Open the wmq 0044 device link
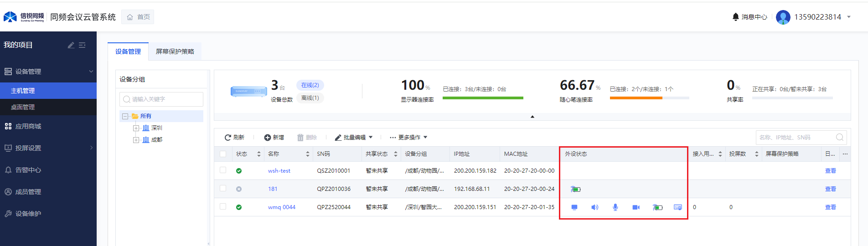868x246 pixels. (x=281, y=207)
